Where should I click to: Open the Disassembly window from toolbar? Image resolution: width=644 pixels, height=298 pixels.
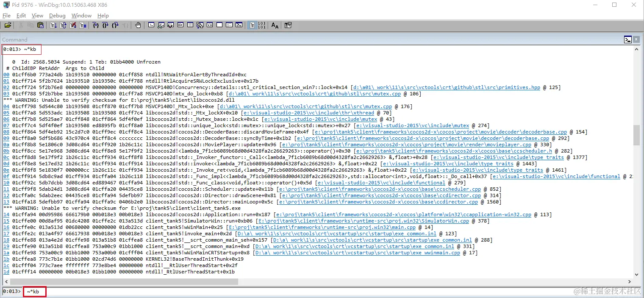(210, 25)
